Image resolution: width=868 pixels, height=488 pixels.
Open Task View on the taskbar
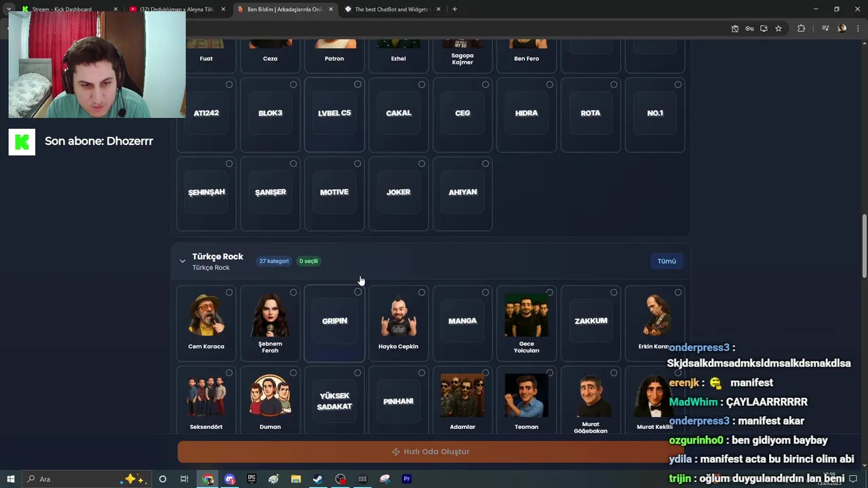184,479
